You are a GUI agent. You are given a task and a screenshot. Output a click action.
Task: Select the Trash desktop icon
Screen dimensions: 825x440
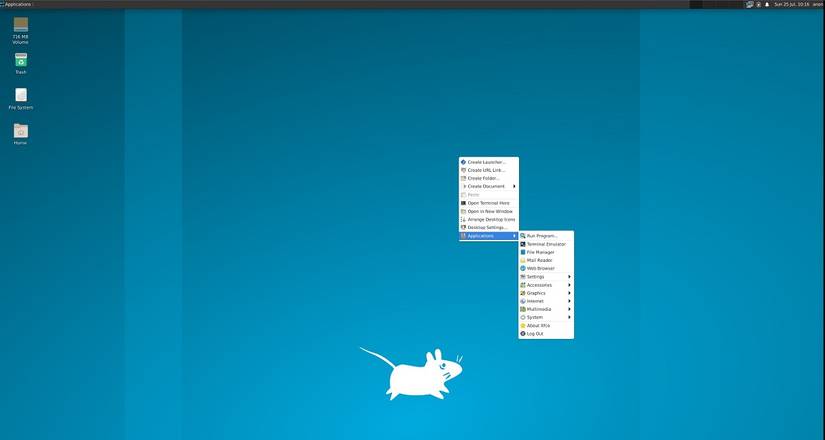21,63
